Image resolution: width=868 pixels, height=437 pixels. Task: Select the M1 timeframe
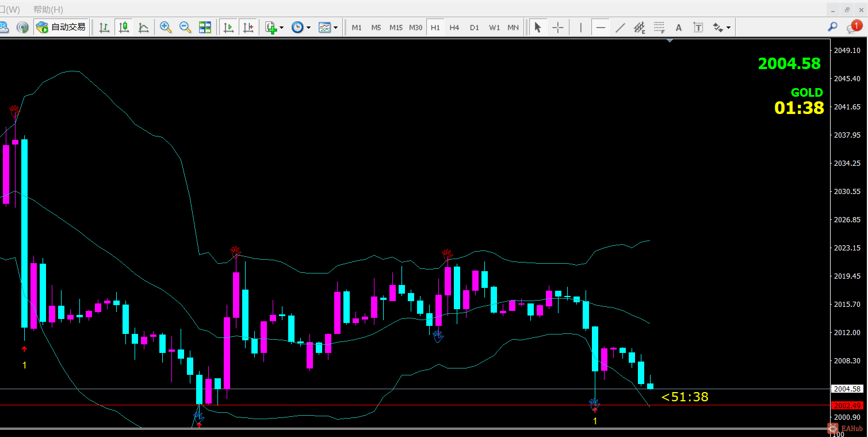pos(357,27)
